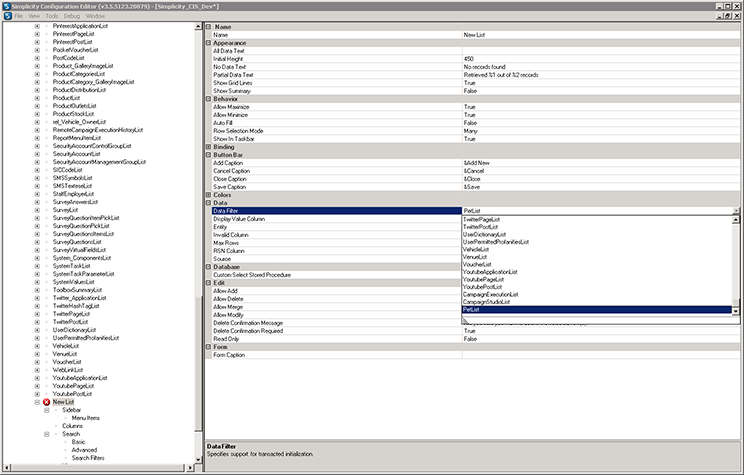Collapse the New List tree node
The width and height of the screenshot is (744, 475).
tap(37, 402)
